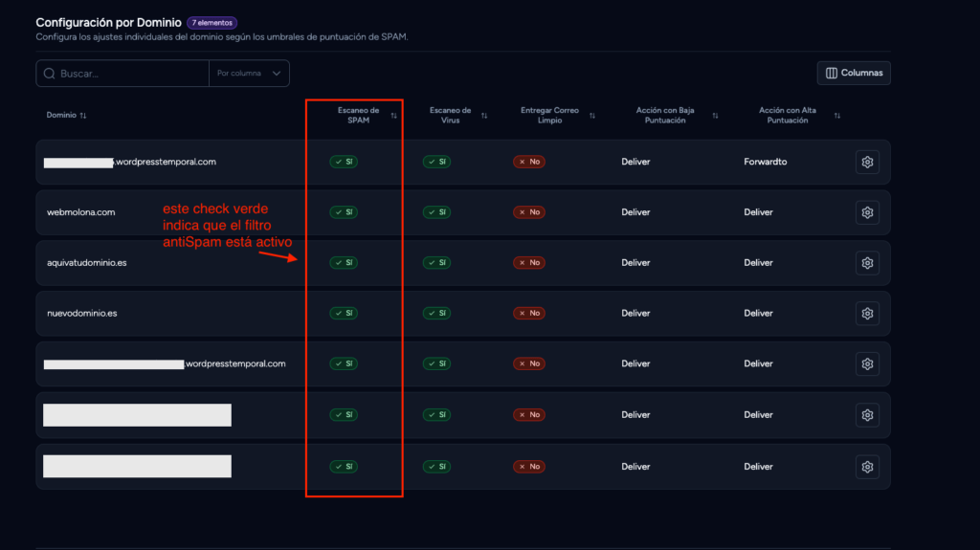Sort by Entregar Correo Limpio arrows
This screenshot has width=980, height=550.
point(592,116)
